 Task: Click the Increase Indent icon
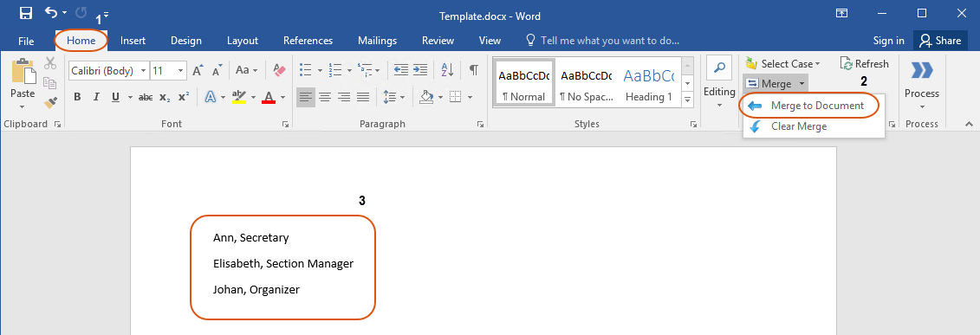coord(420,70)
